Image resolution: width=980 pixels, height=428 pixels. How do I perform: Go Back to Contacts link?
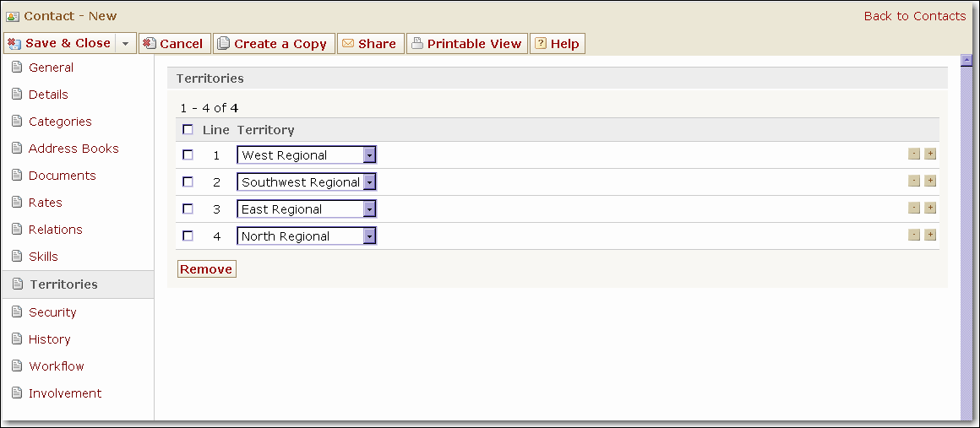(915, 16)
